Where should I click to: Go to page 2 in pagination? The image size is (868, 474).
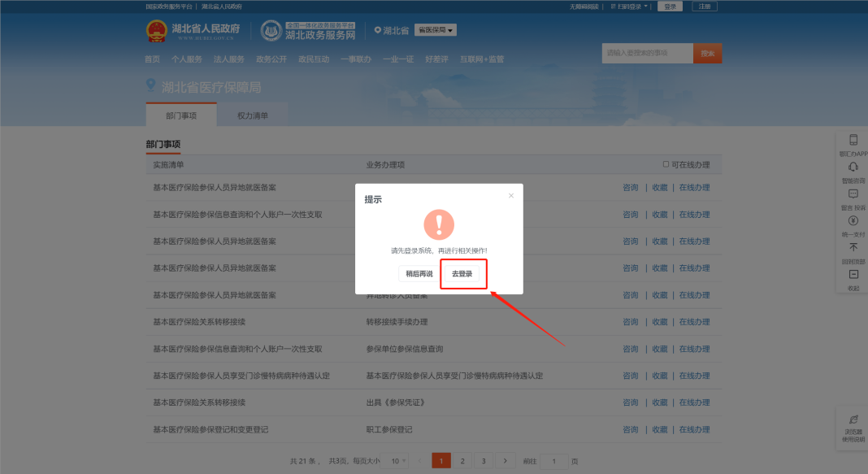point(462,461)
